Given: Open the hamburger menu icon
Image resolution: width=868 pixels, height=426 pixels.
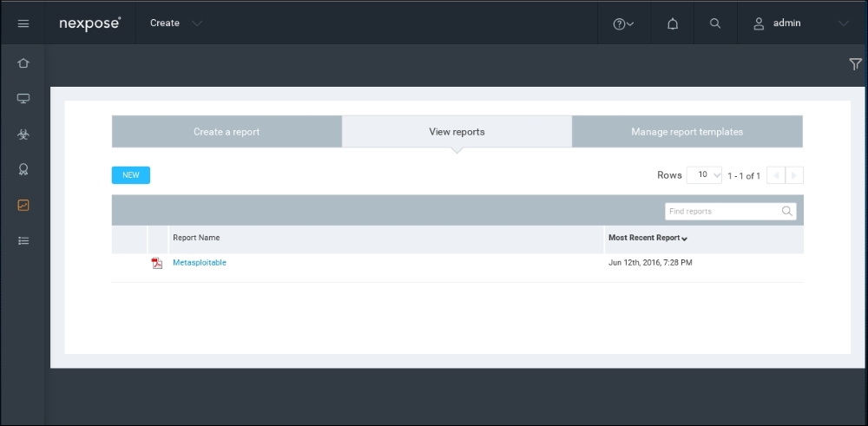Looking at the screenshot, I should [23, 23].
